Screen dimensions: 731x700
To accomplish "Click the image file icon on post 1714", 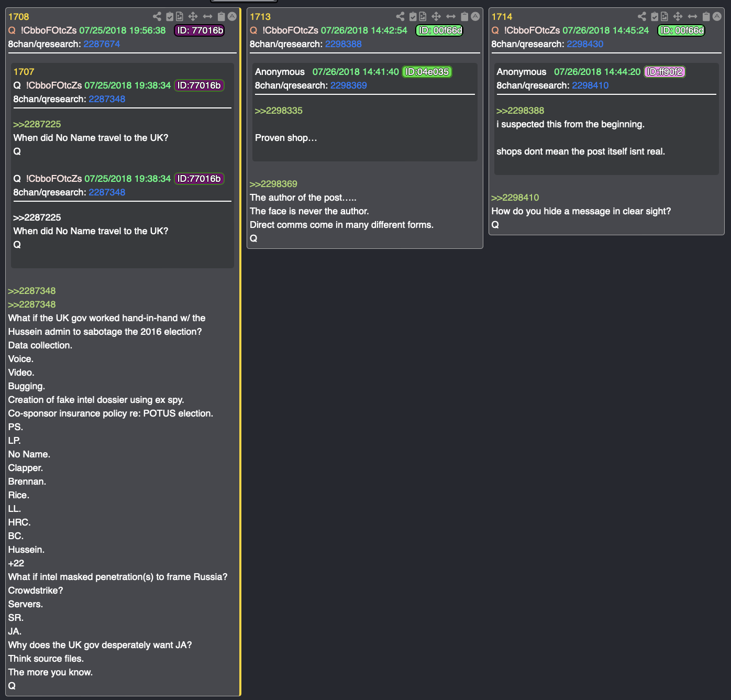I will pos(664,17).
